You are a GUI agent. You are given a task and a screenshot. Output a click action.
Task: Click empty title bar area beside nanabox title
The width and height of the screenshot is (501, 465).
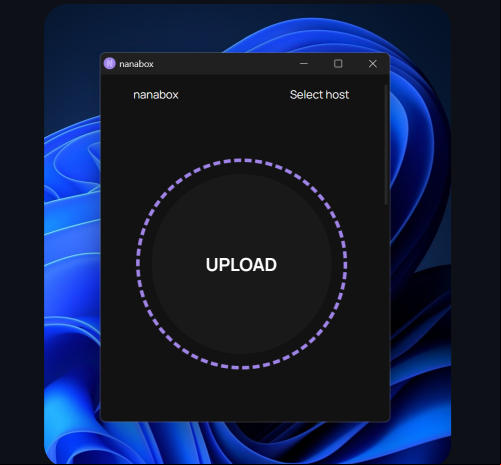pyautogui.click(x=223, y=63)
